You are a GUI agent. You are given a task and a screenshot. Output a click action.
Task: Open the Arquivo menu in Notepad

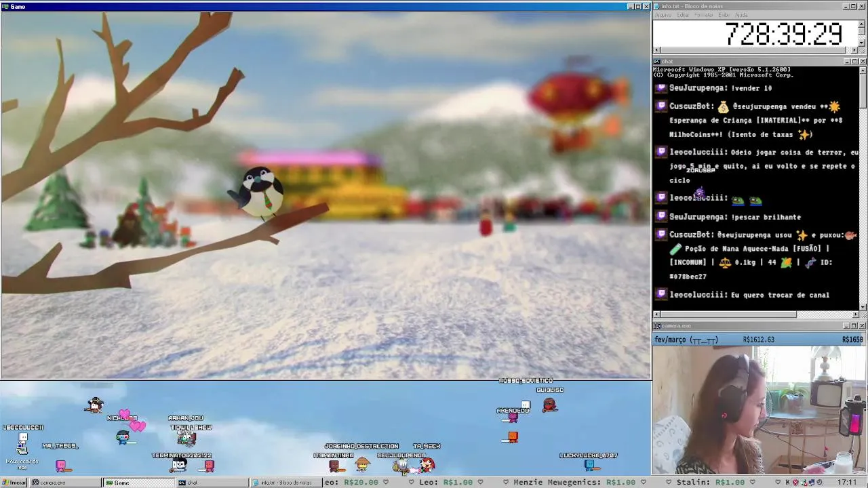coord(663,15)
